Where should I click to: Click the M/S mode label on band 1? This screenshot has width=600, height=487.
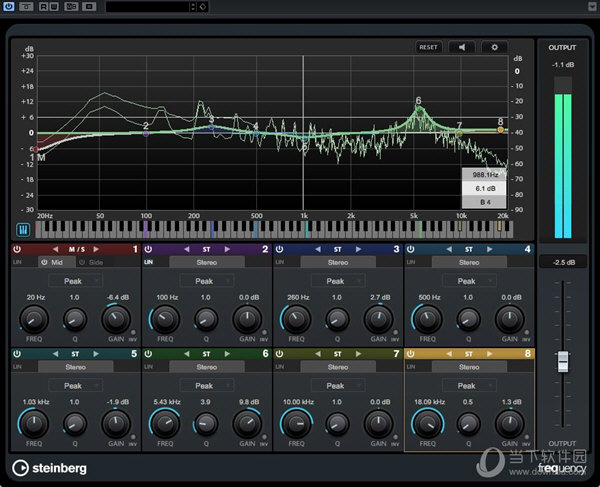tap(77, 249)
